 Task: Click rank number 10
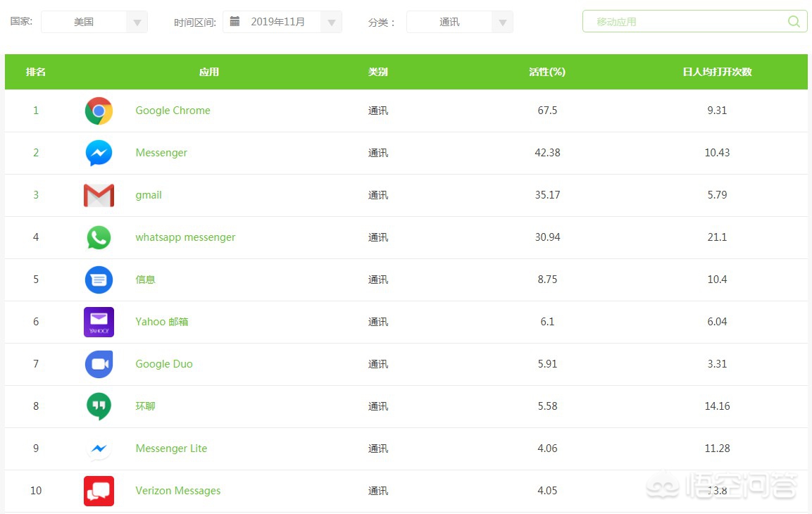coord(36,491)
